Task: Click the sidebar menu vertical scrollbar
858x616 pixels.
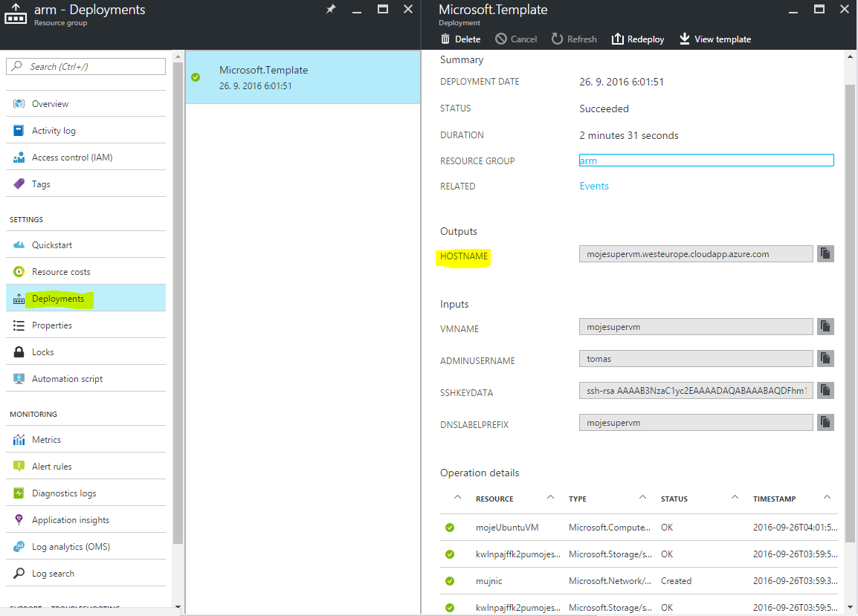Action: click(x=177, y=302)
